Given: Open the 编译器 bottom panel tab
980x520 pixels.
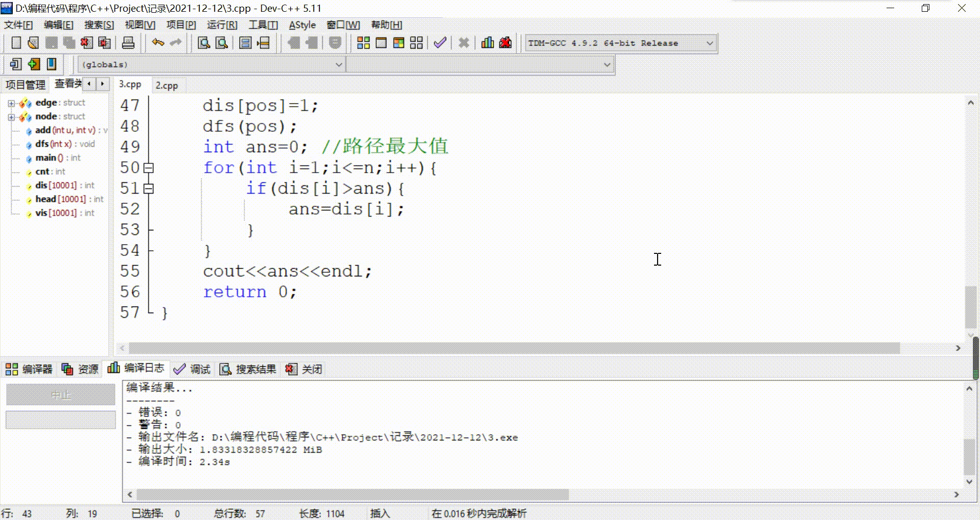Looking at the screenshot, I should [29, 369].
